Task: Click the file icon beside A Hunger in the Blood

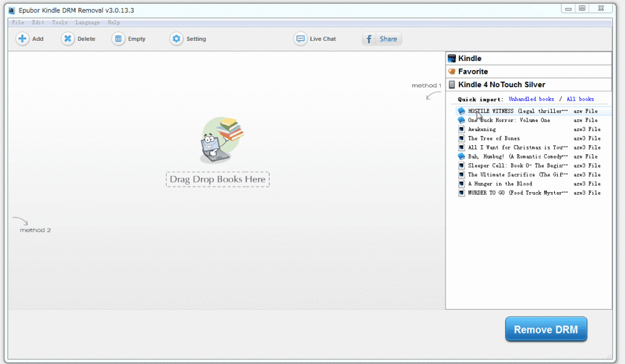Action: tap(461, 184)
